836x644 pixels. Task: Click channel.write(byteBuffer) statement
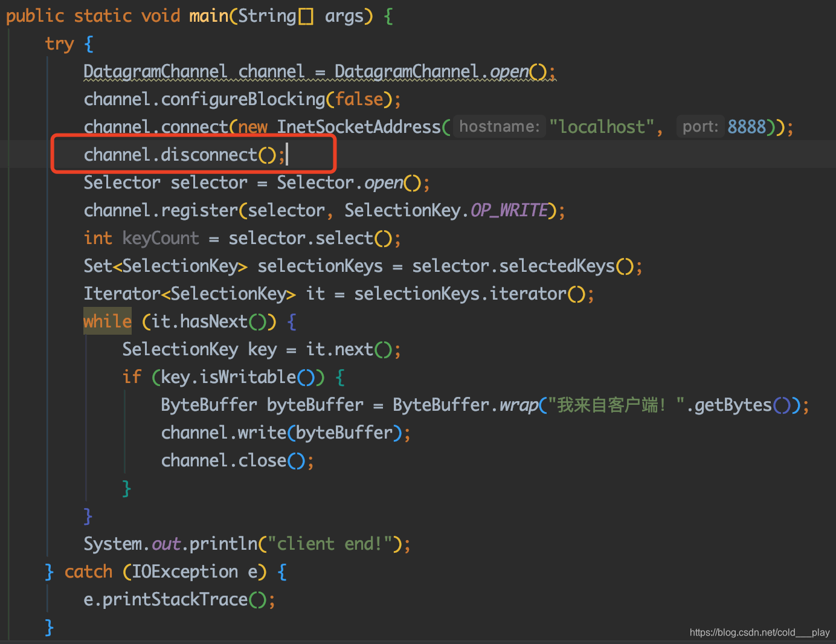286,433
